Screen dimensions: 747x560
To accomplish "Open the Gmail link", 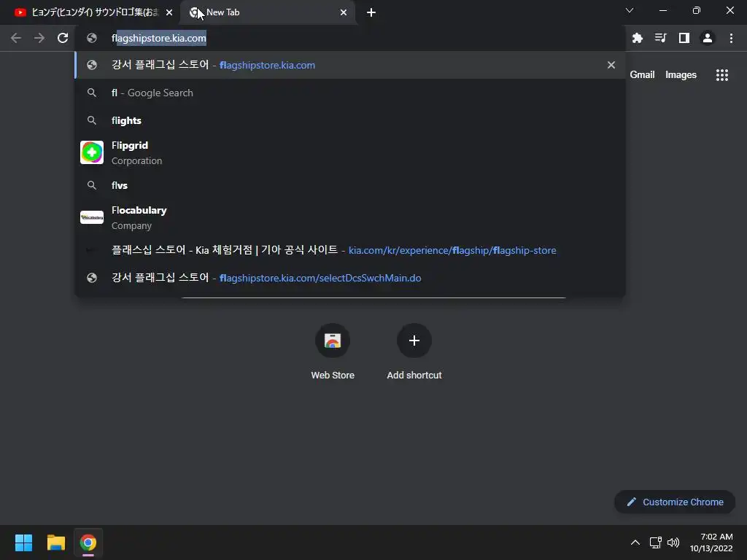I will 642,75.
